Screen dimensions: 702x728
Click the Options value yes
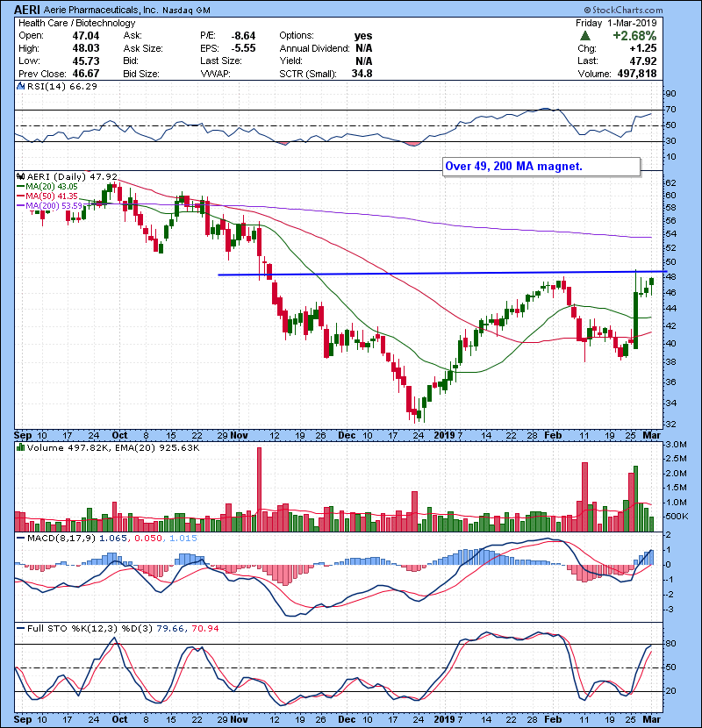click(x=363, y=36)
